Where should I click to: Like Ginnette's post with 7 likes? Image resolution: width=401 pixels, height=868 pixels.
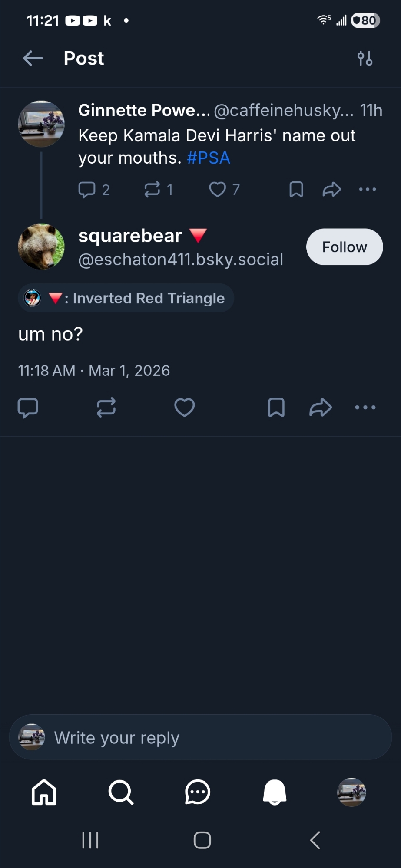(x=218, y=190)
